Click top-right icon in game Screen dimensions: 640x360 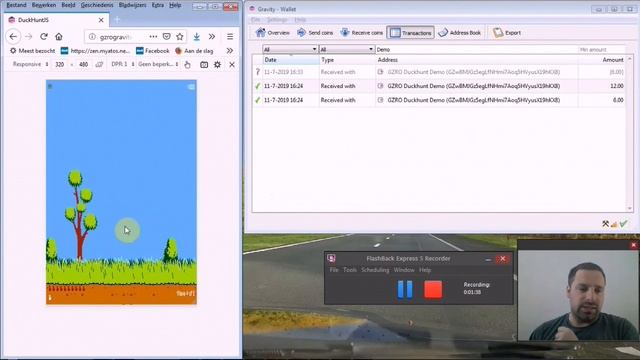pos(191,87)
